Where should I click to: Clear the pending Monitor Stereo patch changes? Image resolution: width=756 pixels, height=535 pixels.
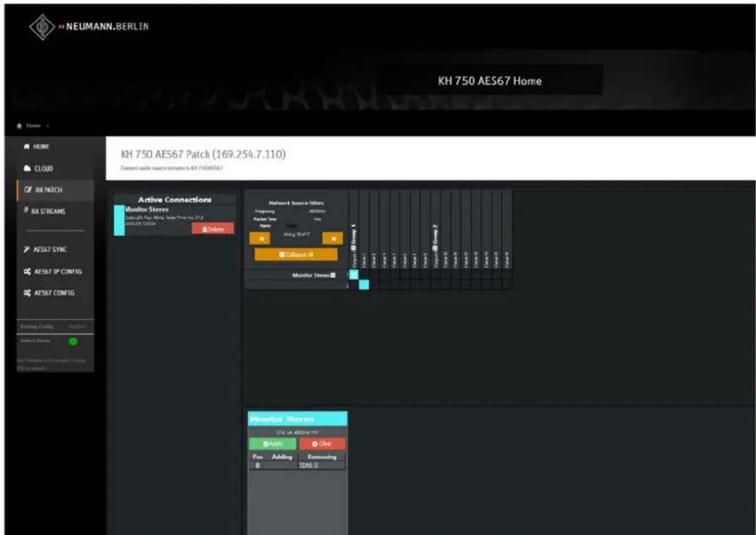click(x=322, y=443)
